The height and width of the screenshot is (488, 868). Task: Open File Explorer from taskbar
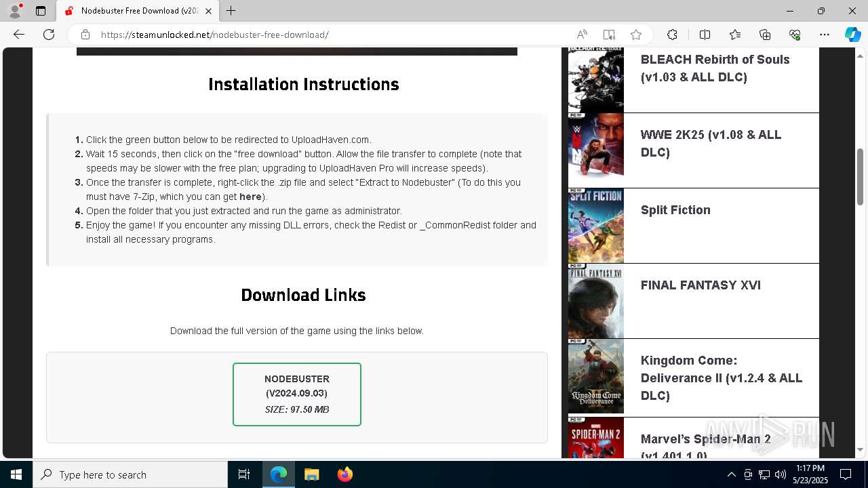311,474
